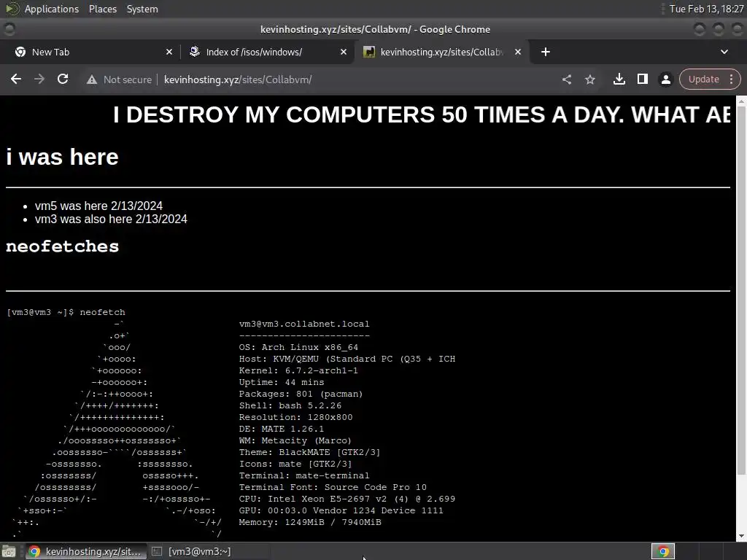Expand the tab search dropdown arrow
This screenshot has width=747, height=560.
(x=724, y=52)
